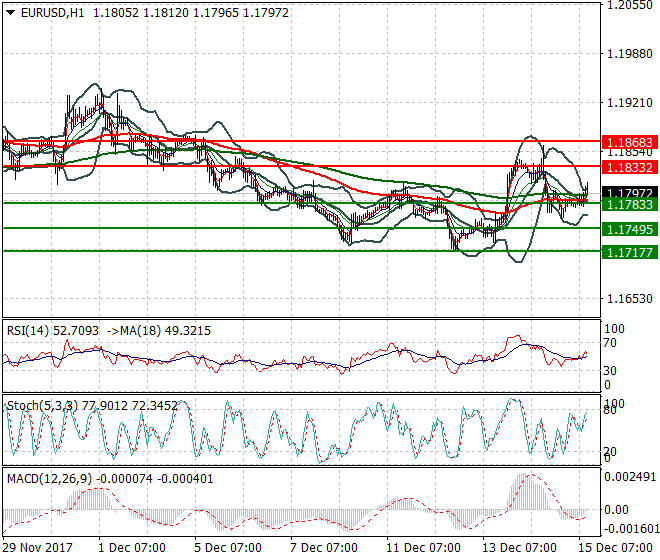Screen dimensions: 660x560
Task: Select the red 1.18683 resistance price label
Action: [x=630, y=142]
